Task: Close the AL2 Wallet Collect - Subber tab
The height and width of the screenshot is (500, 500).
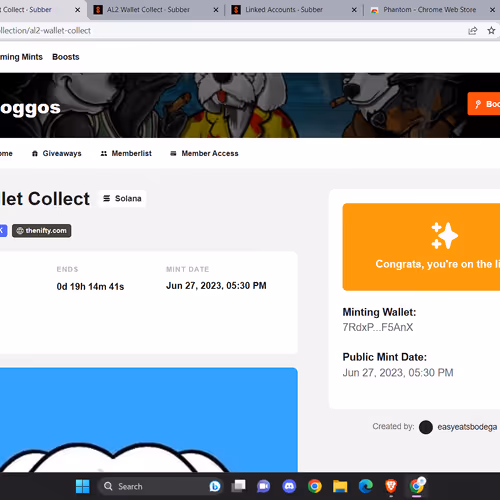Action: pyautogui.click(x=216, y=10)
